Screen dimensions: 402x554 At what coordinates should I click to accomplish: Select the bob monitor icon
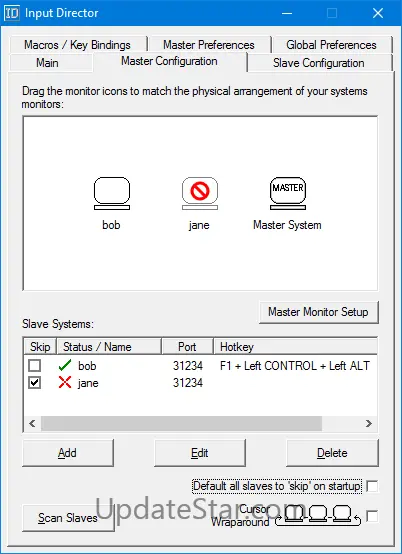pyautogui.click(x=112, y=193)
